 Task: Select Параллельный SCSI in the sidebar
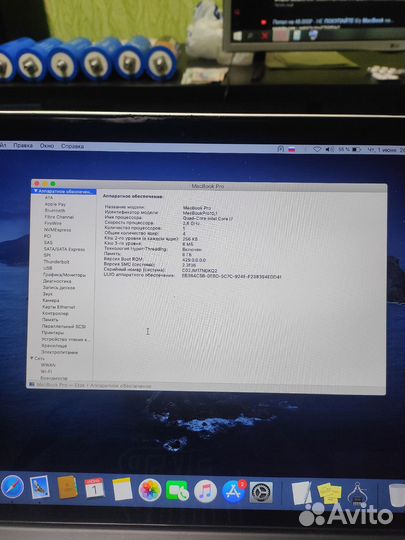point(64,326)
